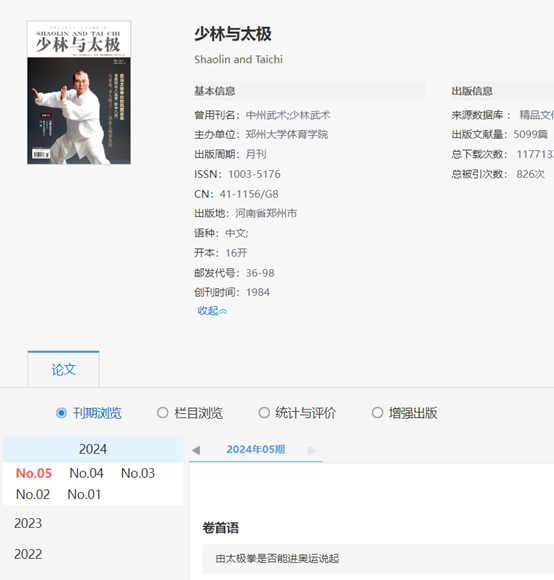Open issue No.02 of 2024
The height and width of the screenshot is (580, 554).
click(33, 494)
